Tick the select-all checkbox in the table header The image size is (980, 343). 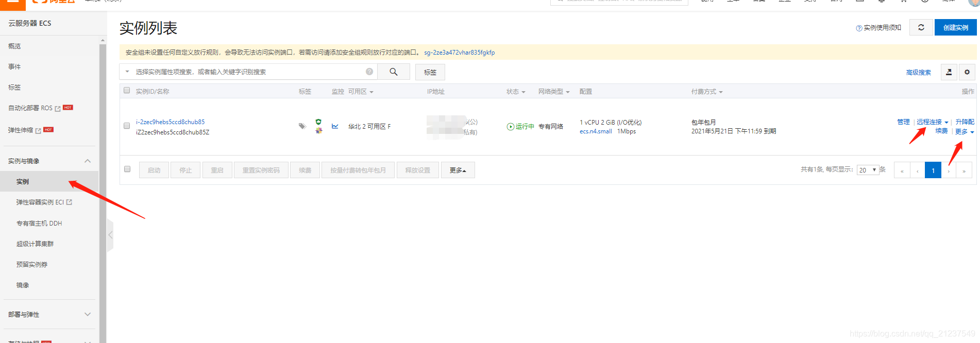pos(127,91)
